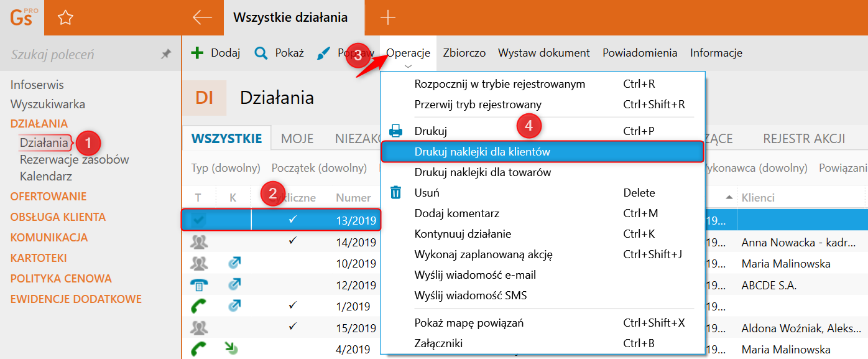Open new tab with plus icon

(x=387, y=17)
